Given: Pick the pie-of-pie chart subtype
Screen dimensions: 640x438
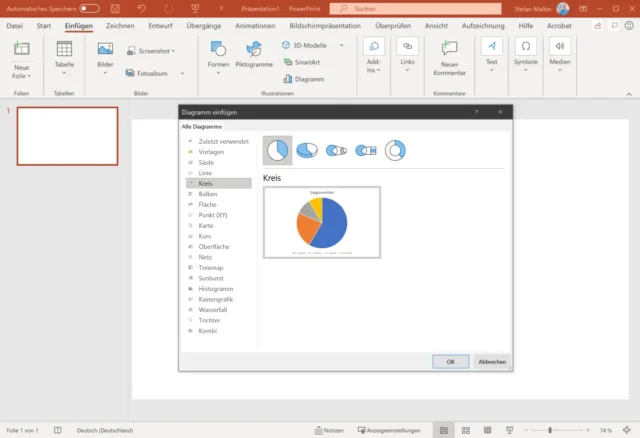Looking at the screenshot, I should click(x=337, y=150).
